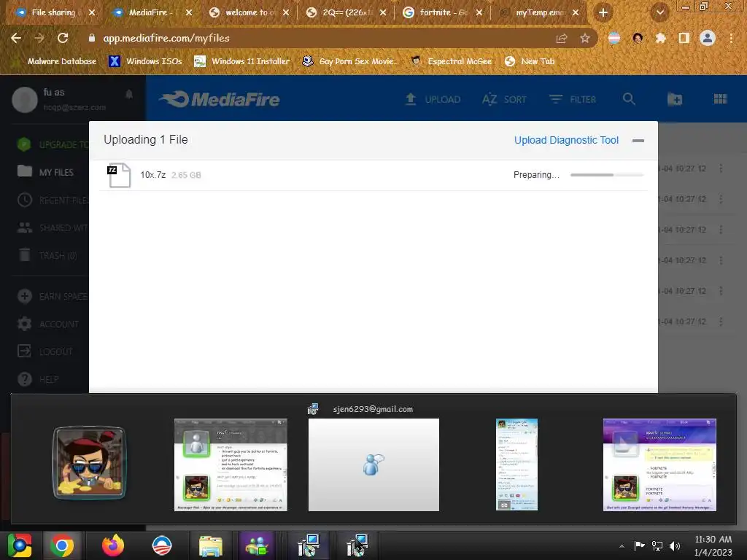Switch to welcome to tab

pyautogui.click(x=249, y=13)
